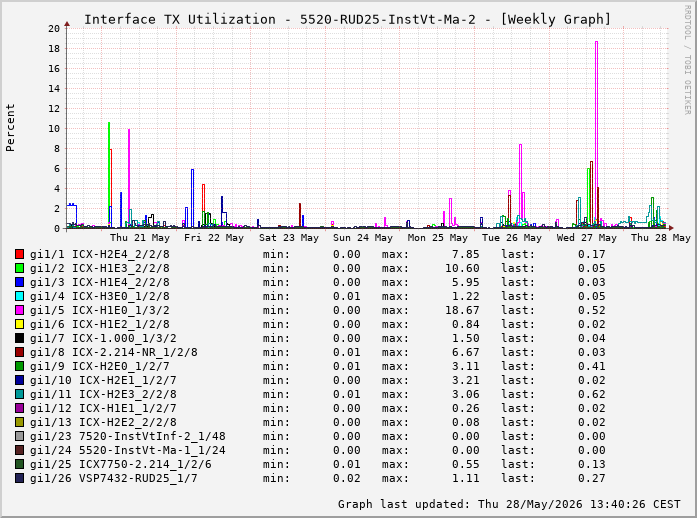The image size is (697, 518).
Task: Select legend label gi1/8 ICX-2.214-NR_1/2/8
Action: click(114, 352)
